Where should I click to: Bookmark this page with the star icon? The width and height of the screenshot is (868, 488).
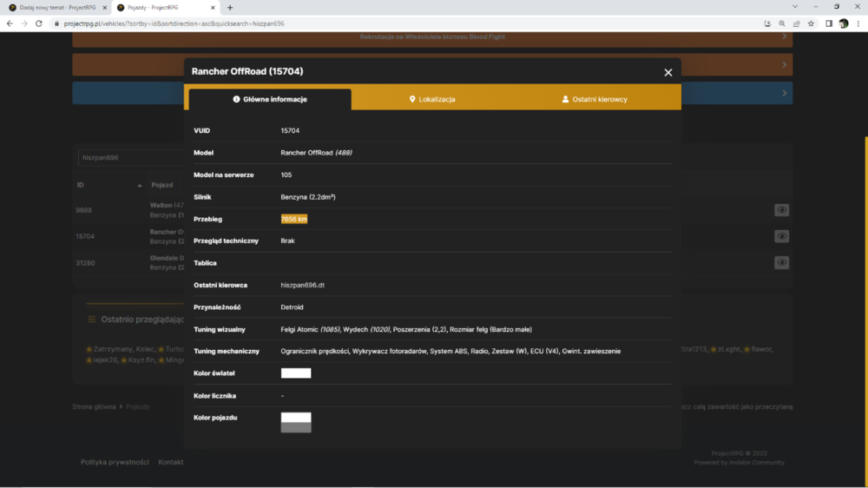click(x=811, y=23)
